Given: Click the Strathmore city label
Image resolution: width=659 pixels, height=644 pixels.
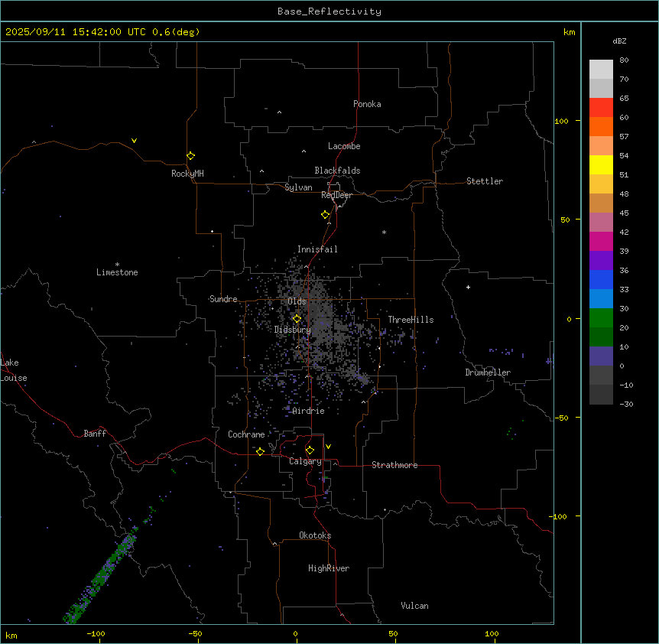Looking at the screenshot, I should pyautogui.click(x=394, y=465).
